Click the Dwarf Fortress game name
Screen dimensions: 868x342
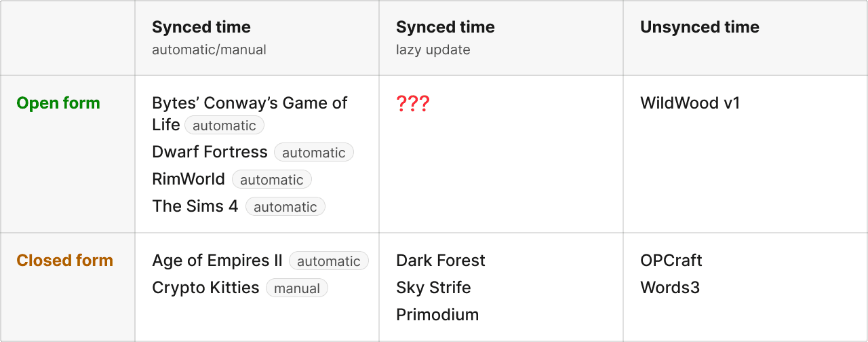tap(210, 152)
